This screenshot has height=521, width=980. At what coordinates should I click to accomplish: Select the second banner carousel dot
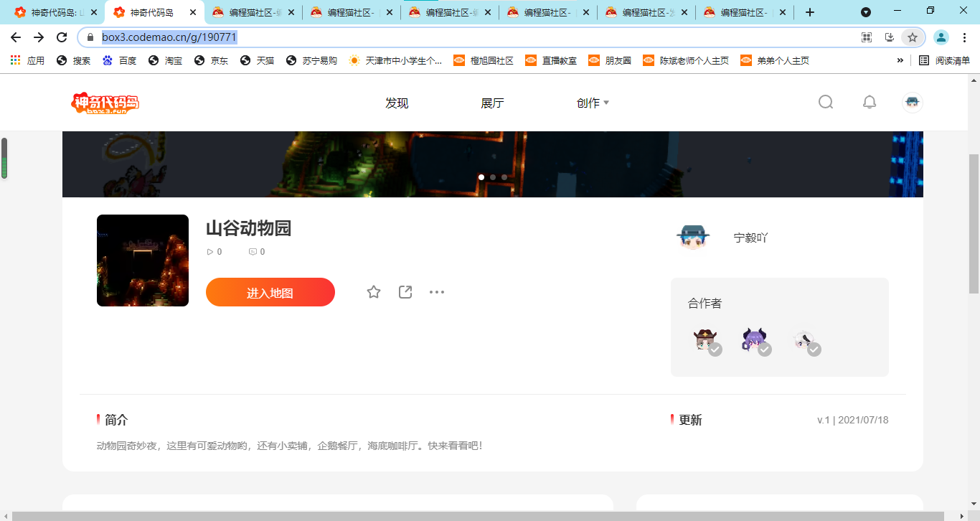[x=493, y=177]
